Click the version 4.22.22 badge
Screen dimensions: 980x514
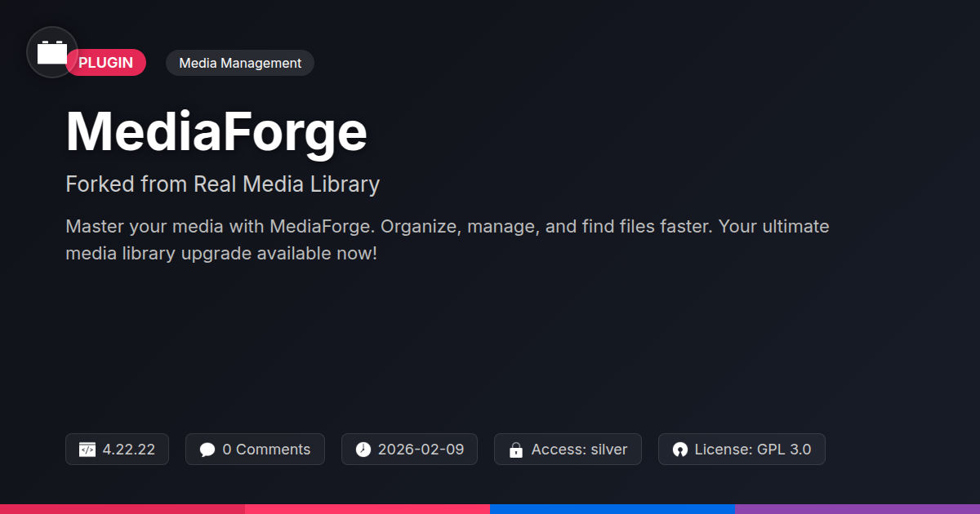click(117, 450)
